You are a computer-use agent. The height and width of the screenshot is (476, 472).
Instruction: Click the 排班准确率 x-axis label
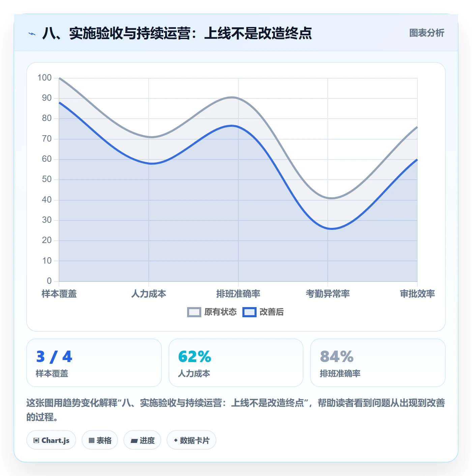click(x=238, y=294)
